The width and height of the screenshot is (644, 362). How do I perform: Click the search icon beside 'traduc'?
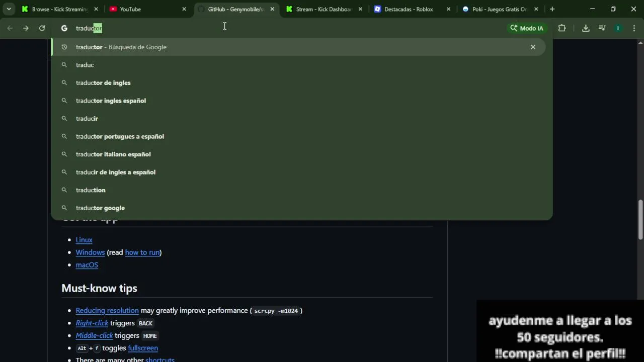[64, 65]
